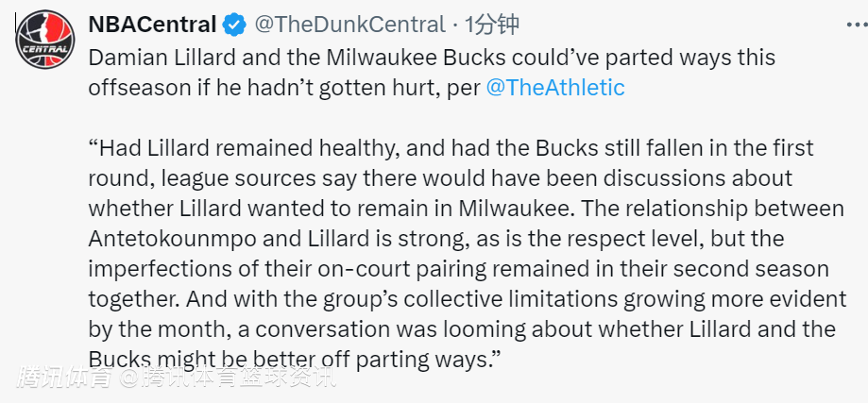Click the CENTRAL text inside the logo
This screenshot has height=403, width=868.
[44, 48]
